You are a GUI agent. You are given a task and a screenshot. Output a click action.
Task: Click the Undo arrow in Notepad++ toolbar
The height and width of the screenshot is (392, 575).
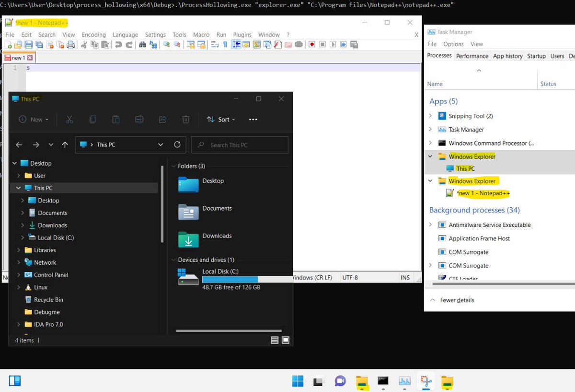tap(118, 45)
